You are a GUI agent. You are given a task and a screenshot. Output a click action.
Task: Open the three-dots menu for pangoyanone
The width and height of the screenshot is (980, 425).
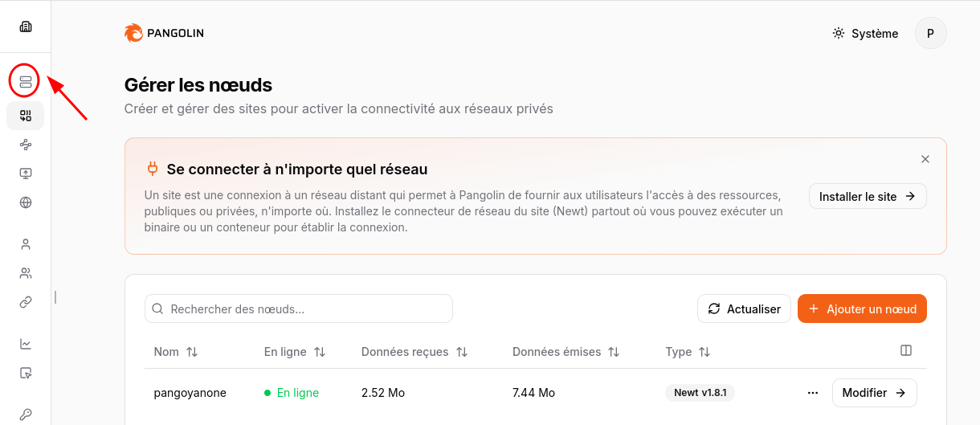[812, 393]
